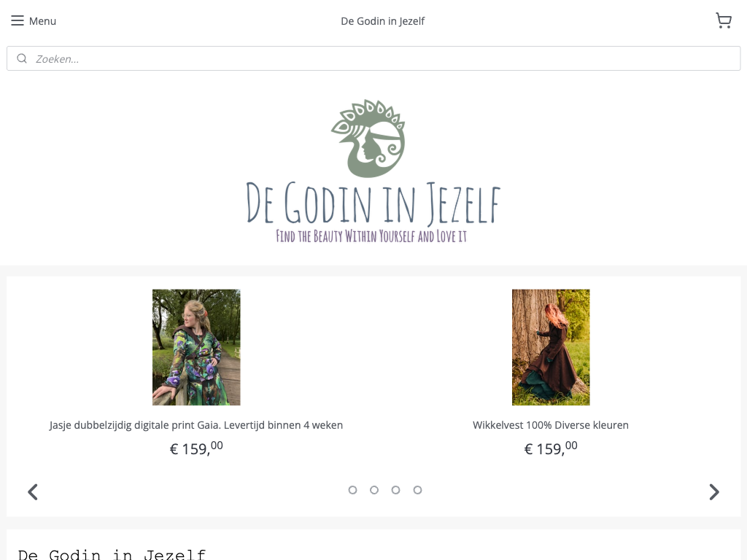747x560 pixels.
Task: Click the Find the Beauty Within tagline
Action: pos(371,236)
